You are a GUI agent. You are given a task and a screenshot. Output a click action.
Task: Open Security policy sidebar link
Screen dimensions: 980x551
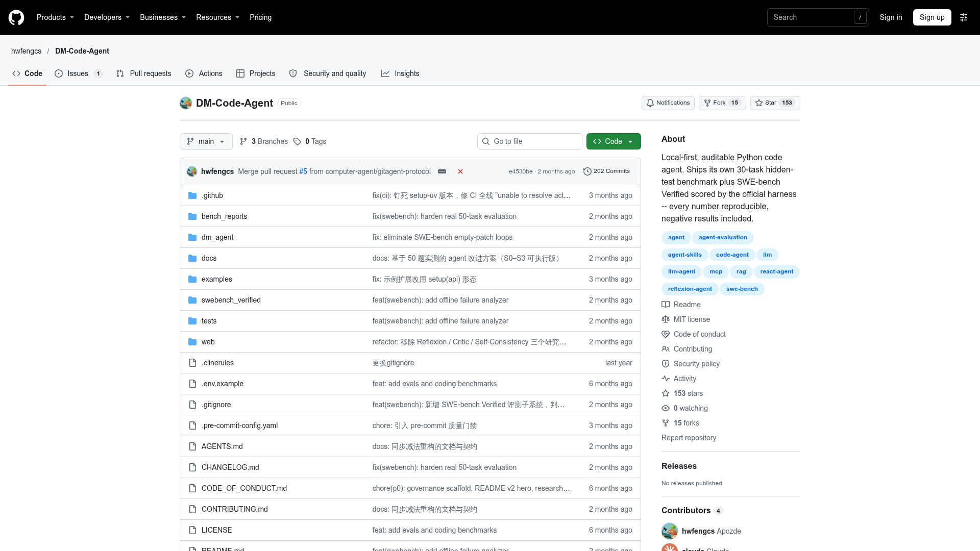(691, 364)
